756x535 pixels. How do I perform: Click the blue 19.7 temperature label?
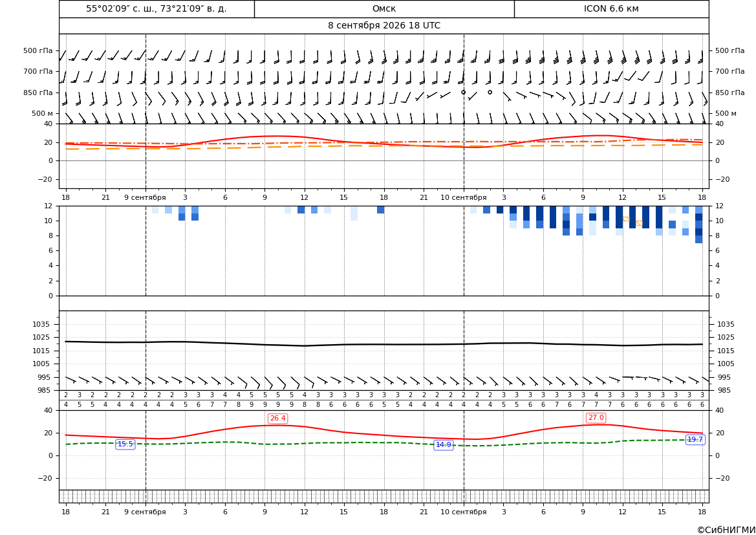[x=695, y=439]
